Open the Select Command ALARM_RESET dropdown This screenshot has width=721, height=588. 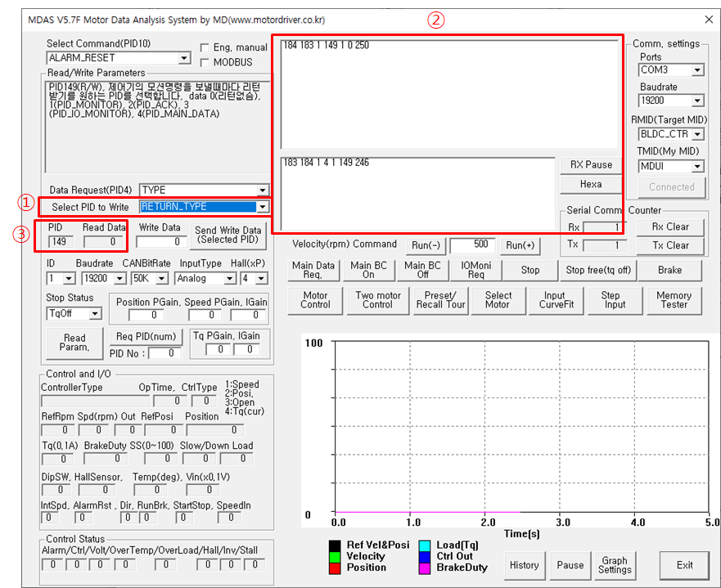[184, 58]
